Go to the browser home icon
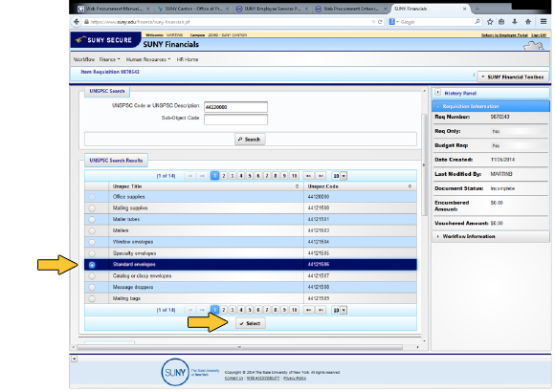The image size is (555, 392). click(x=528, y=22)
